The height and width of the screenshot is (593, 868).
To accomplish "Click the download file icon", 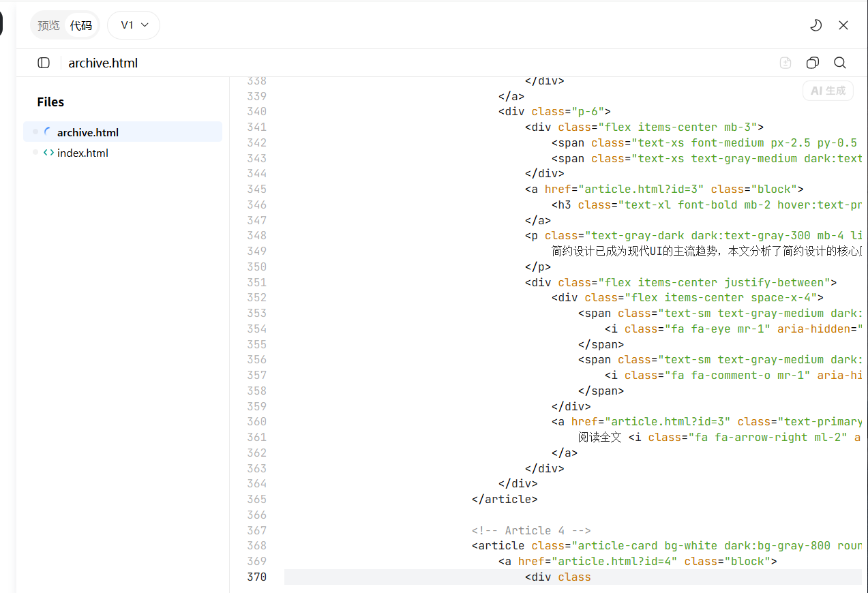I will [785, 63].
